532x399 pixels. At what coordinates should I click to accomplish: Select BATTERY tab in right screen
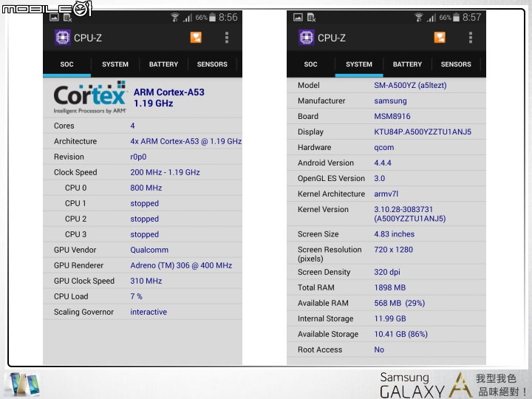(x=407, y=64)
